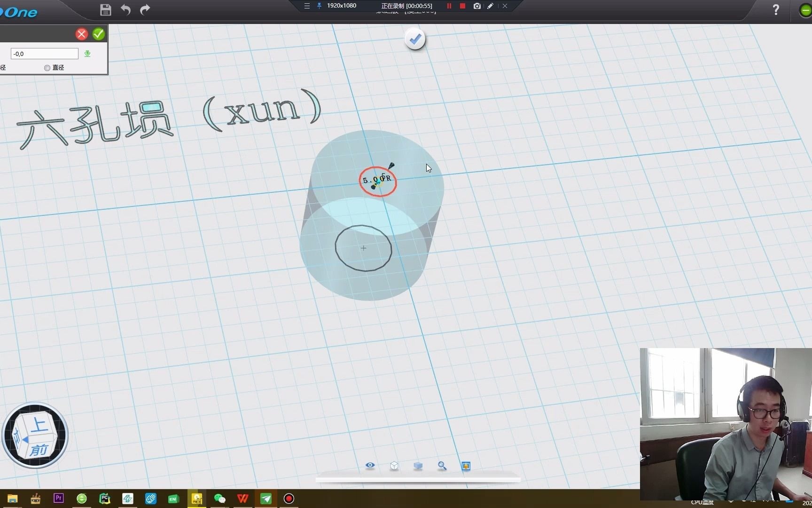Click the filter selection icon in bottom toolbar

[466, 466]
